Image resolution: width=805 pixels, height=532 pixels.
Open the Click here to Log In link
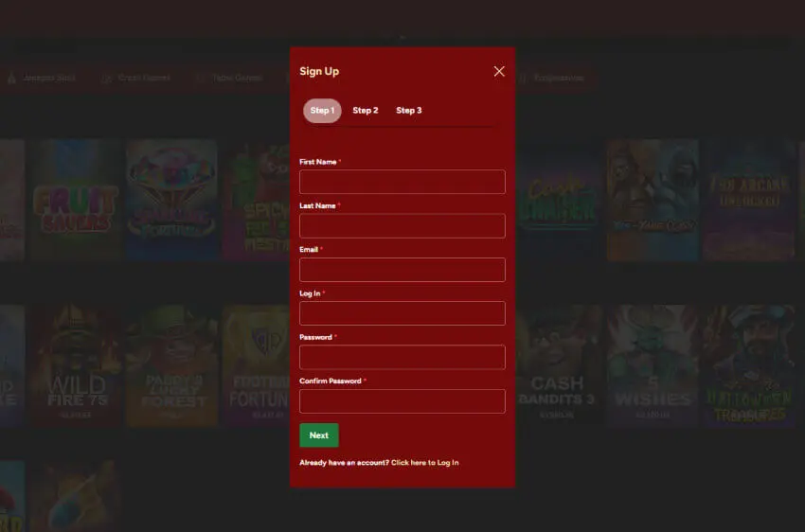pyautogui.click(x=424, y=462)
